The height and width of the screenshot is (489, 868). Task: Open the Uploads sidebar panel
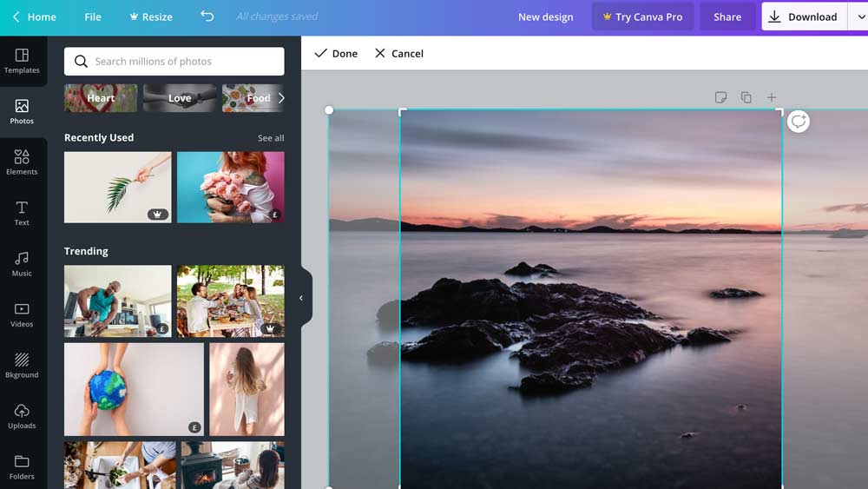click(x=22, y=416)
